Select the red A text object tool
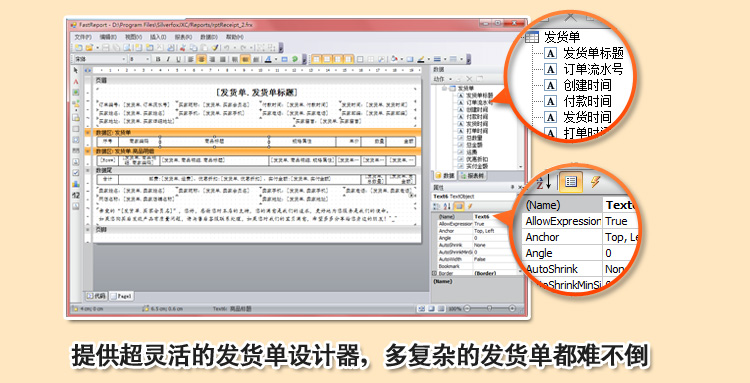This screenshot has height=383, width=750. click(x=76, y=81)
